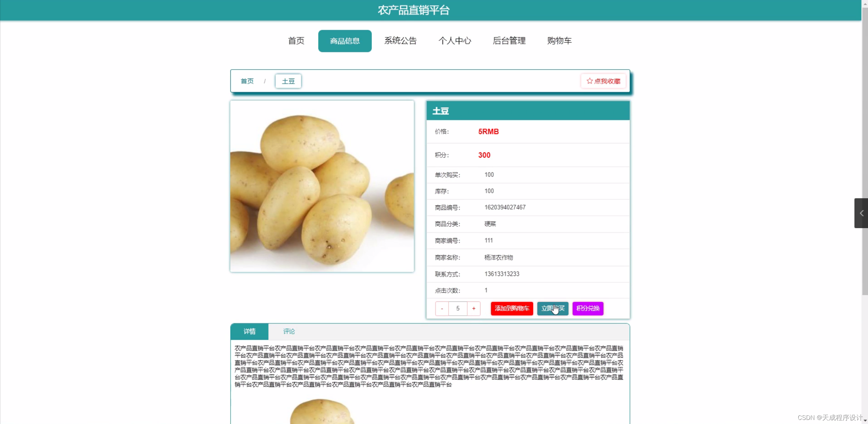Viewport: 868px width, 424px height.
Task: Switch to the 详情 details tab
Action: 250,331
